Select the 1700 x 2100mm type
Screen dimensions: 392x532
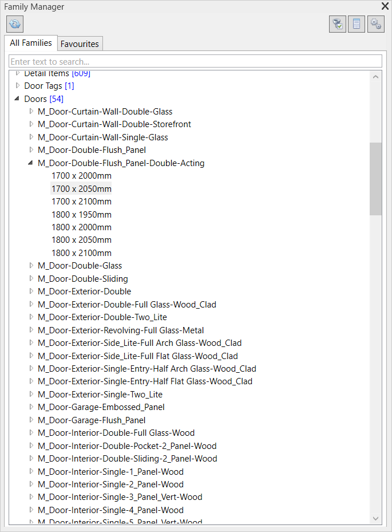pos(81,202)
